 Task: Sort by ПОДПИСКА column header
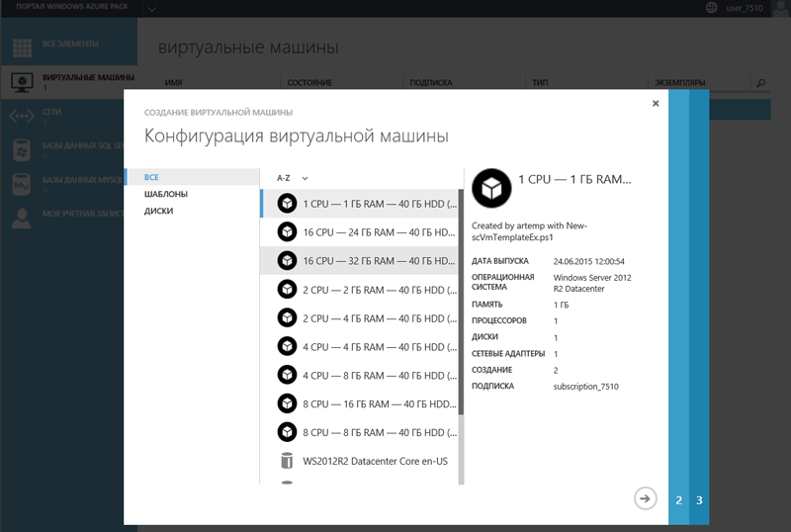coord(431,82)
